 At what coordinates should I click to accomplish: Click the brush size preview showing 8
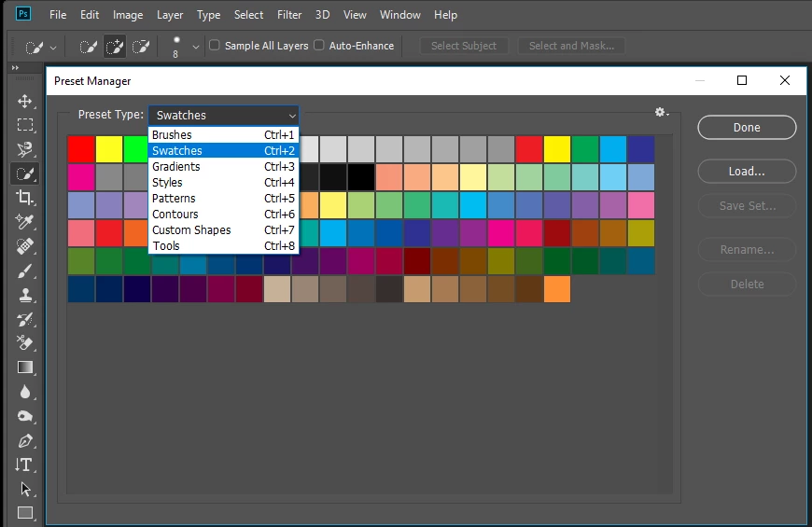175,48
